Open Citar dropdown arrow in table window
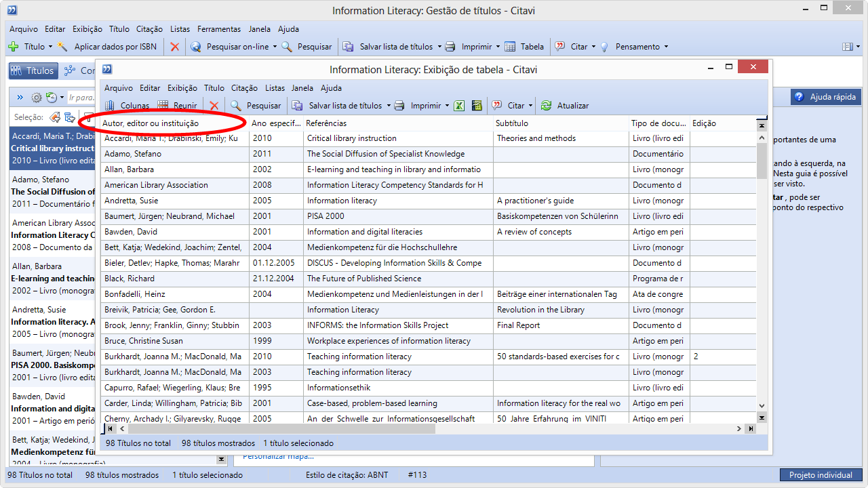This screenshot has height=488, width=868. tap(530, 106)
